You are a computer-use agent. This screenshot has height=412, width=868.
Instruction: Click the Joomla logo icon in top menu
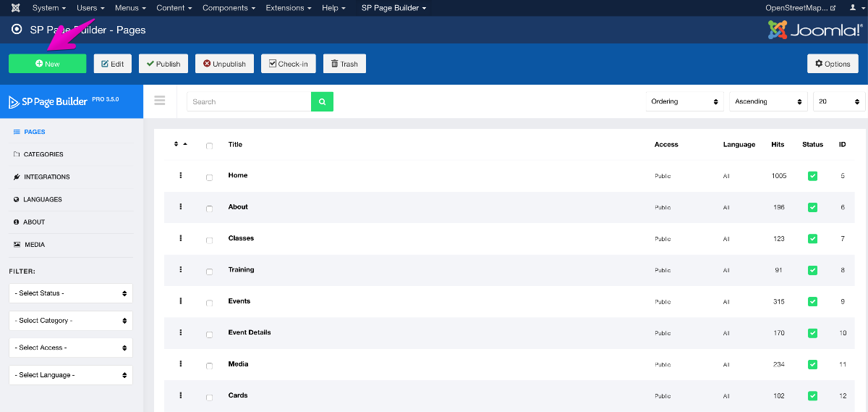[x=16, y=8]
